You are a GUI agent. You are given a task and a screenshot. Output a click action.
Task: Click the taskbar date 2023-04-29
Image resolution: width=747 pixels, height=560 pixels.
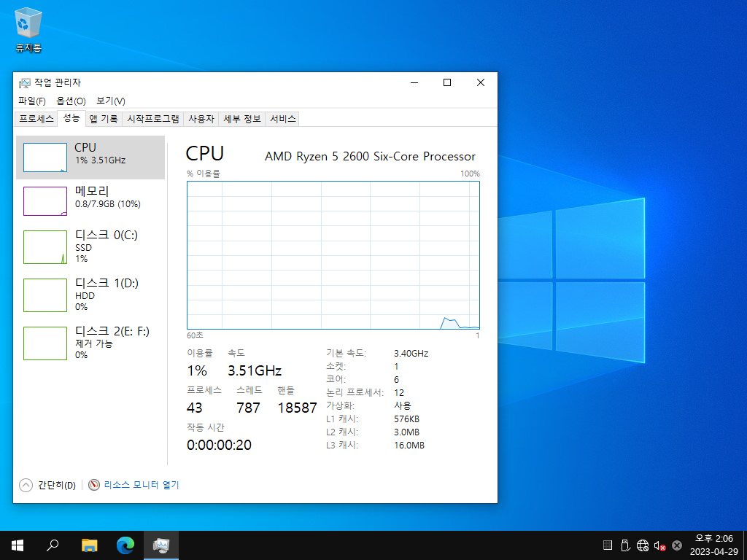(x=713, y=552)
